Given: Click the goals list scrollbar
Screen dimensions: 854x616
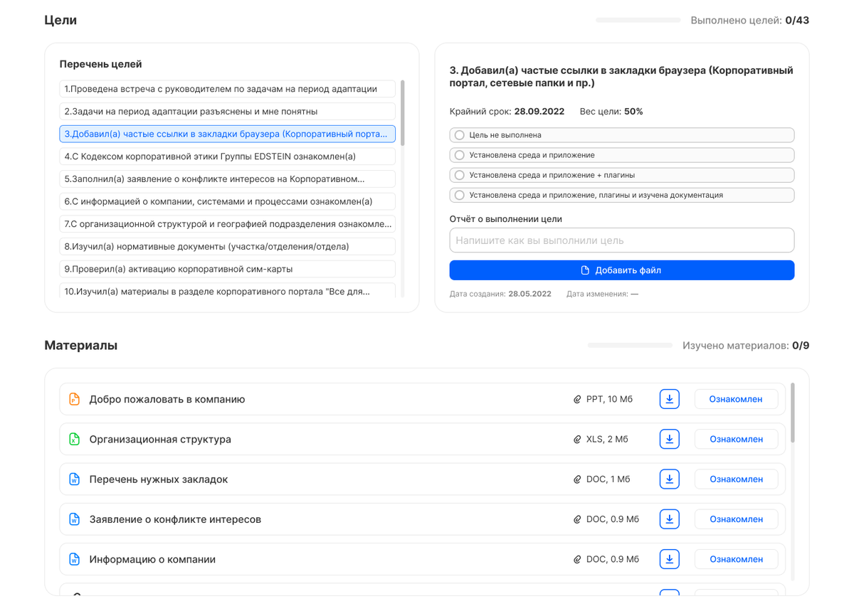Looking at the screenshot, I should [403, 113].
